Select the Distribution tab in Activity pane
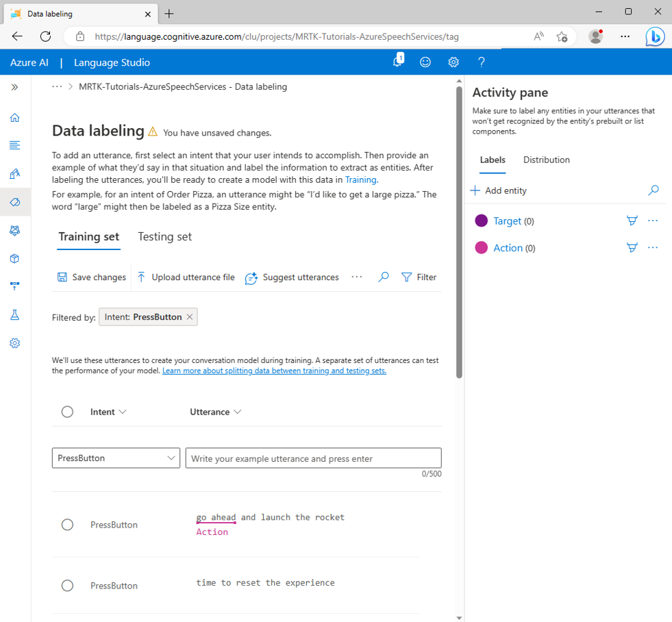The image size is (672, 622). pyautogui.click(x=547, y=160)
